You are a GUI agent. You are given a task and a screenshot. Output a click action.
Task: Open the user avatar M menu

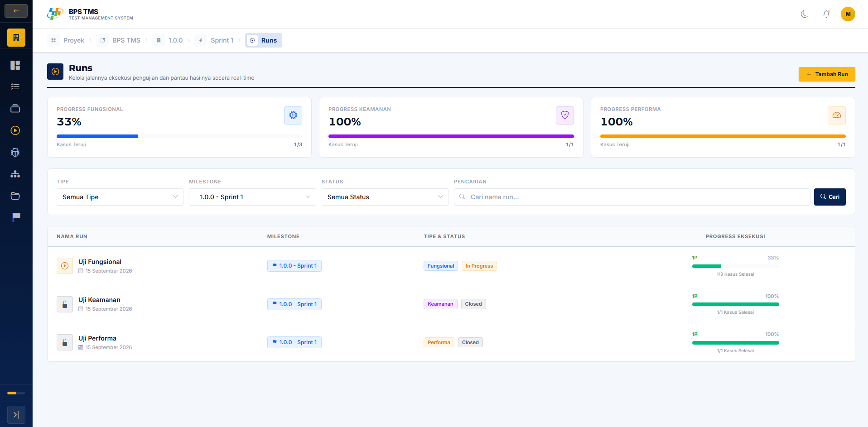(x=848, y=14)
